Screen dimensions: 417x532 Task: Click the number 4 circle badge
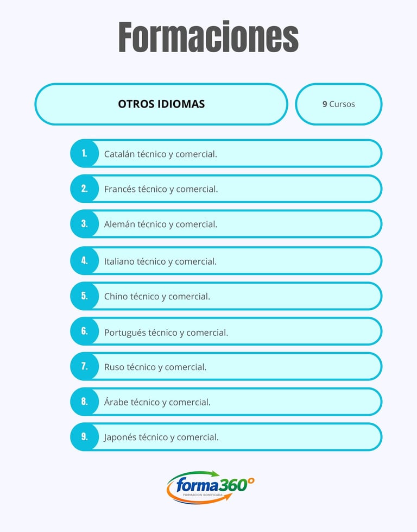[x=84, y=261]
